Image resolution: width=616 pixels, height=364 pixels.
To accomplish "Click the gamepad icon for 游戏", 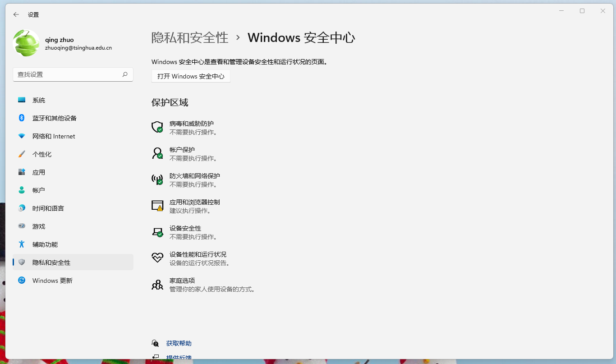I will [22, 226].
